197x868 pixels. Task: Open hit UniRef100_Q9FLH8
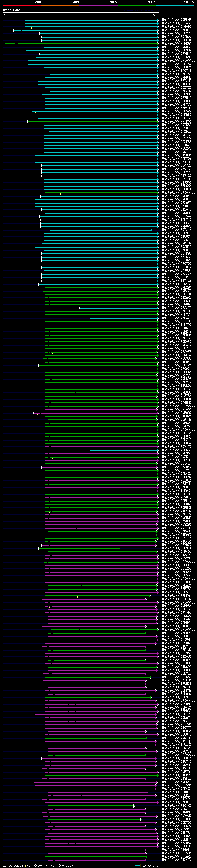(176, 20)
